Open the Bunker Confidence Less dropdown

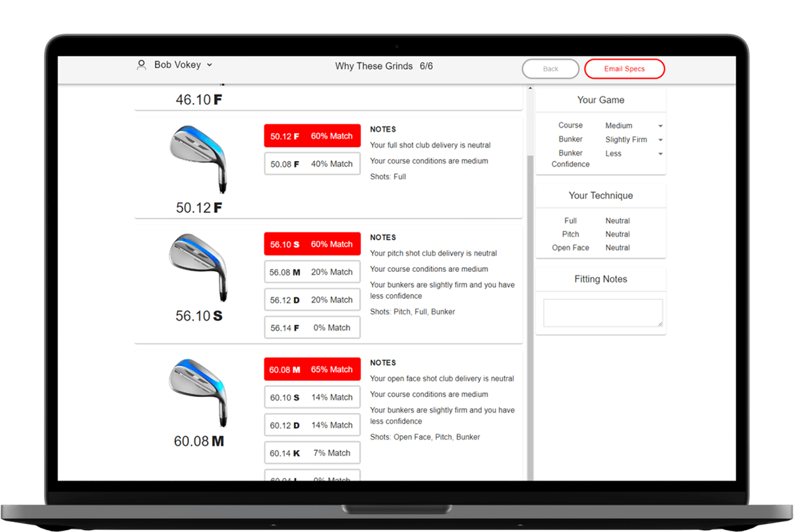[634, 154]
